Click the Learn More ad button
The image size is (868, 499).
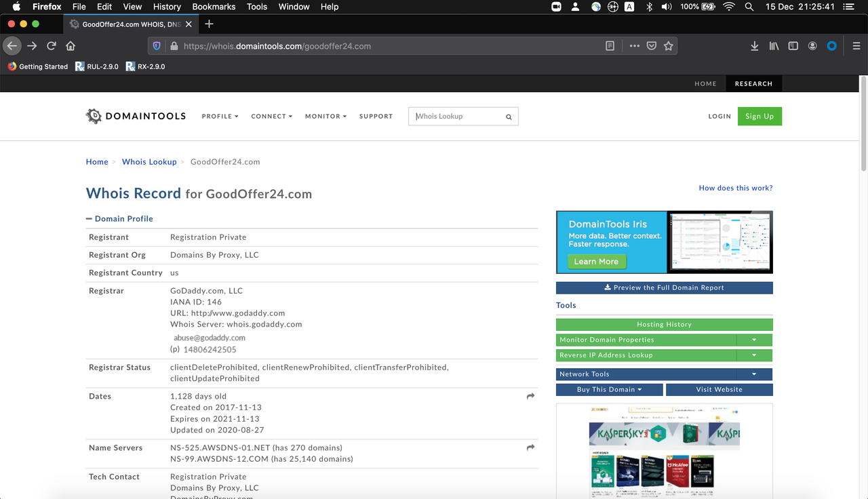[596, 262]
